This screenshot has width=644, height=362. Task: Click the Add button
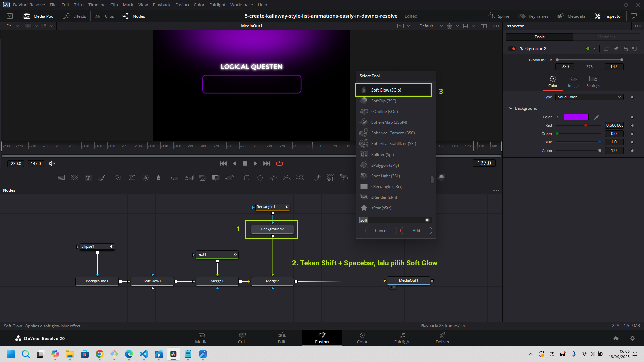pos(416,231)
